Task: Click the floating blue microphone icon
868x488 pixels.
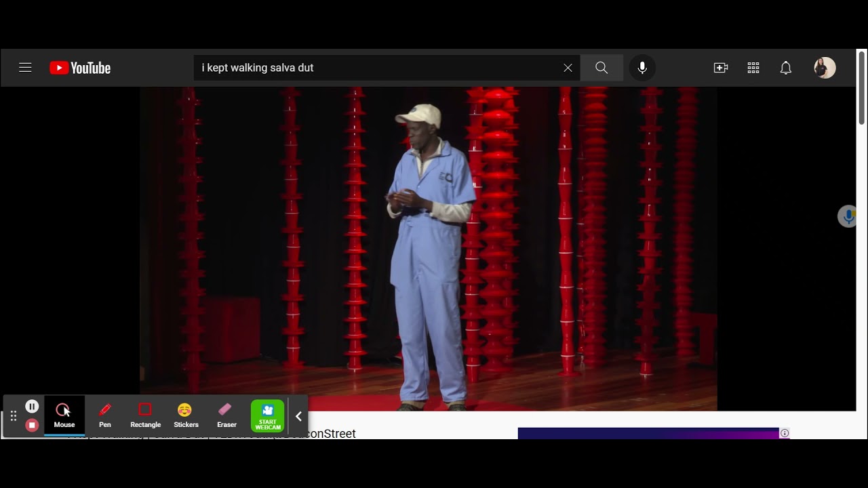Action: coord(848,216)
